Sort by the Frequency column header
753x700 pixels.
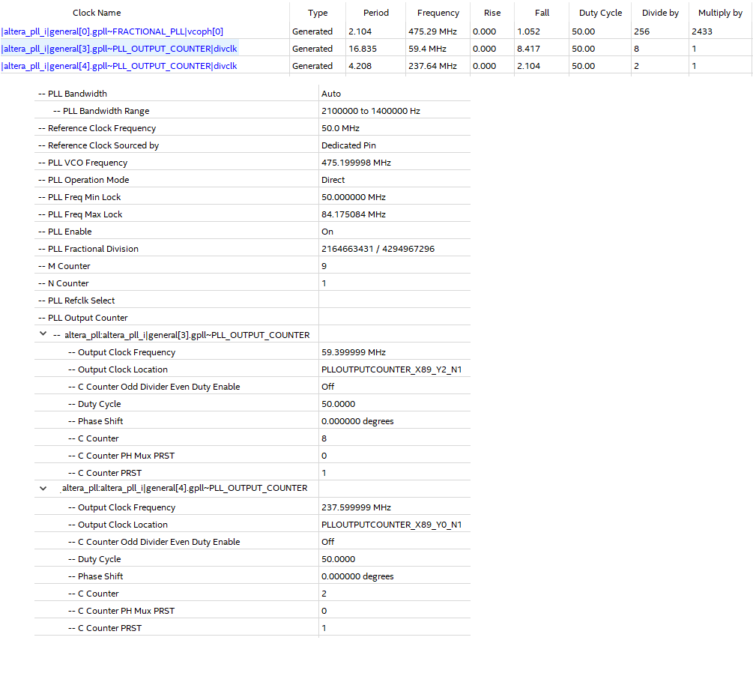pos(438,13)
